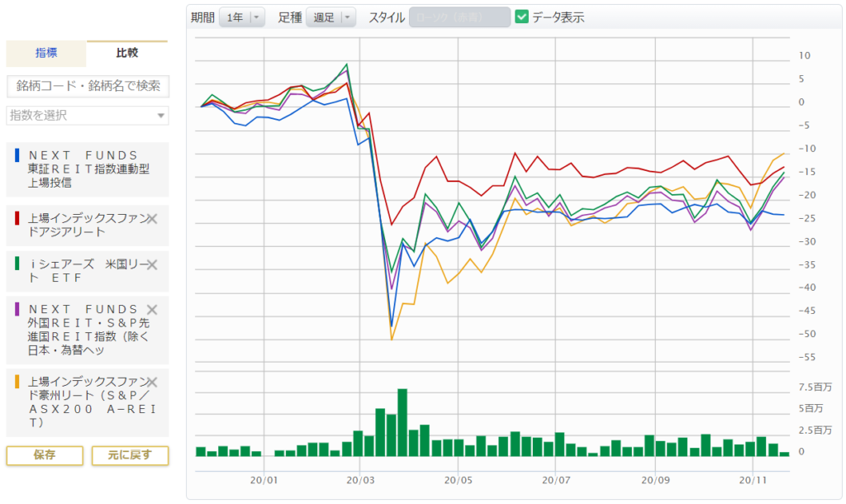Screen dimensions: 846x504
Task: Open the 期間 1年 dropdown
Action: point(242,17)
